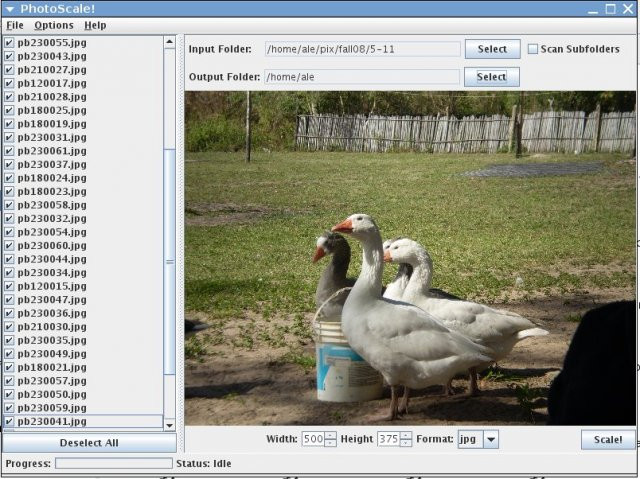Viewport: 640px width, 479px height.
Task: Decrease Height with spinner down arrow
Action: pyautogui.click(x=406, y=443)
